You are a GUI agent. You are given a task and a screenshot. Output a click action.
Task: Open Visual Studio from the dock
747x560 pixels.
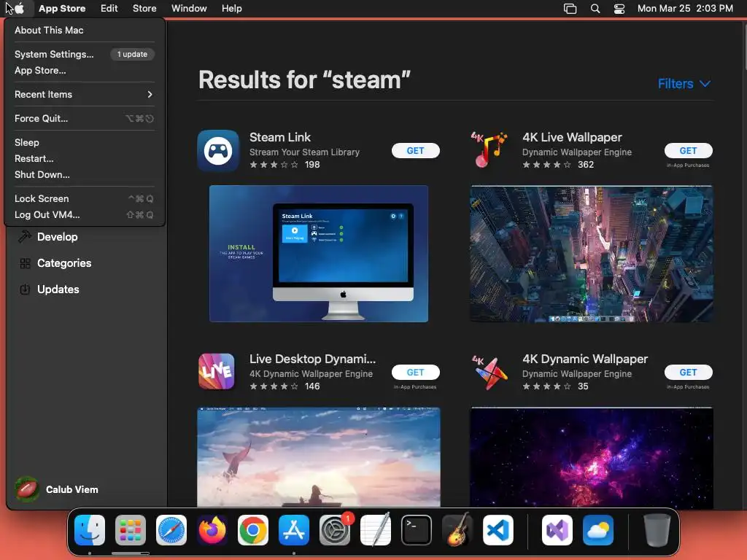(x=557, y=530)
